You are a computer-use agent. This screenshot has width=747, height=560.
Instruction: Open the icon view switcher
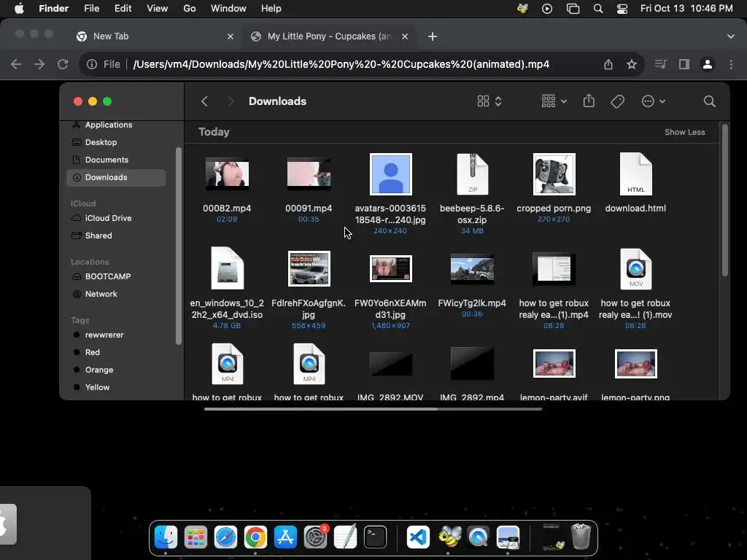tap(489, 101)
